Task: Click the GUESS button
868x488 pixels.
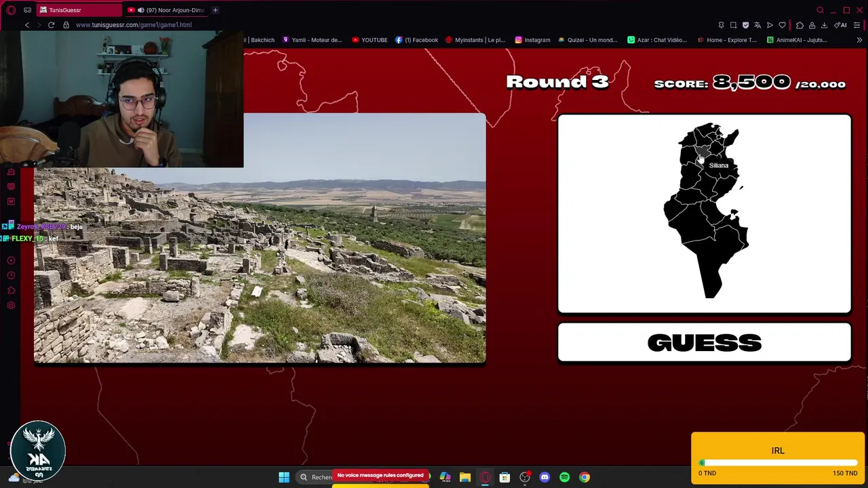Action: [x=704, y=342]
